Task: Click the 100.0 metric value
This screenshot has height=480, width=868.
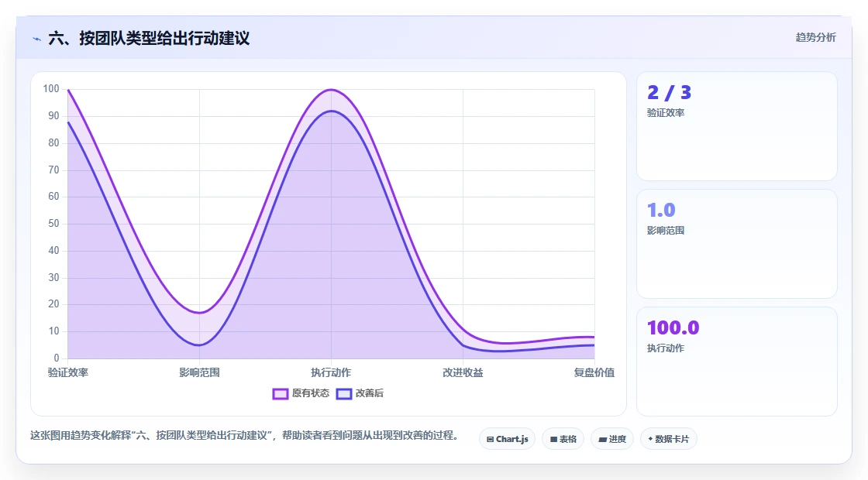Action: (673, 328)
